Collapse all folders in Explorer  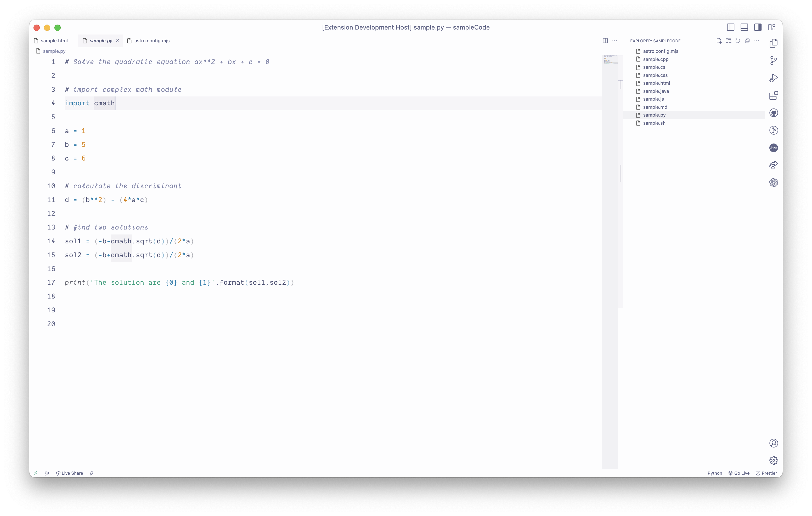747,41
